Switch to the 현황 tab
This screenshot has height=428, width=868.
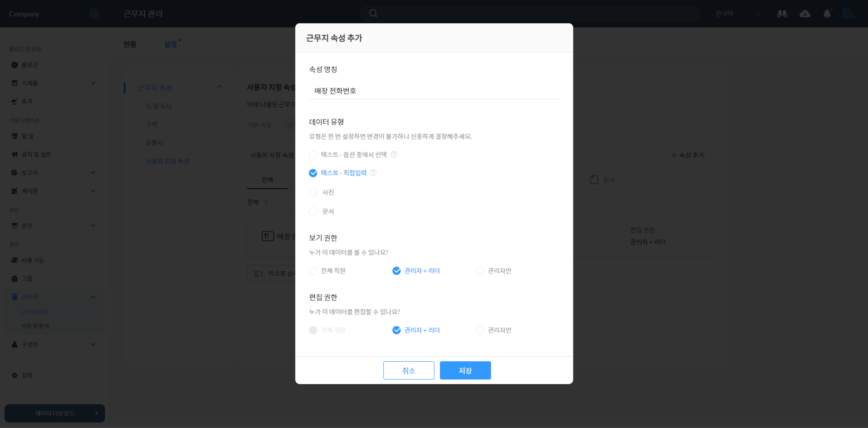point(130,44)
